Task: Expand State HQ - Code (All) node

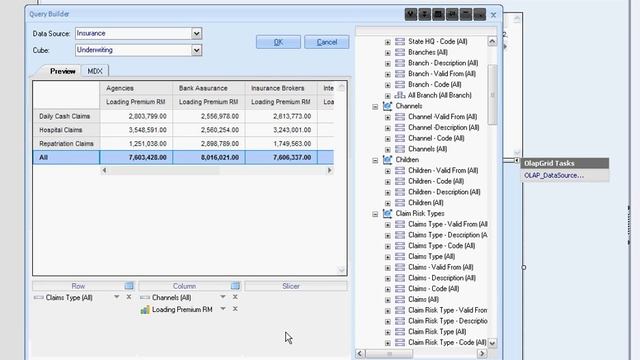Action: [x=388, y=42]
